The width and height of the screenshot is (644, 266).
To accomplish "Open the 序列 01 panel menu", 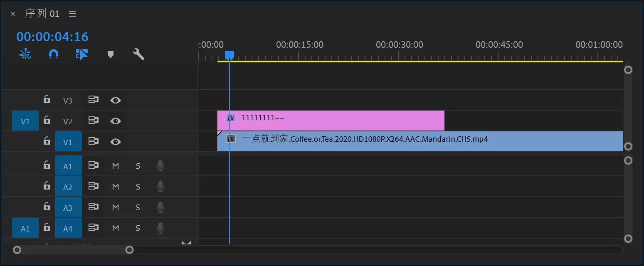I will (x=72, y=14).
